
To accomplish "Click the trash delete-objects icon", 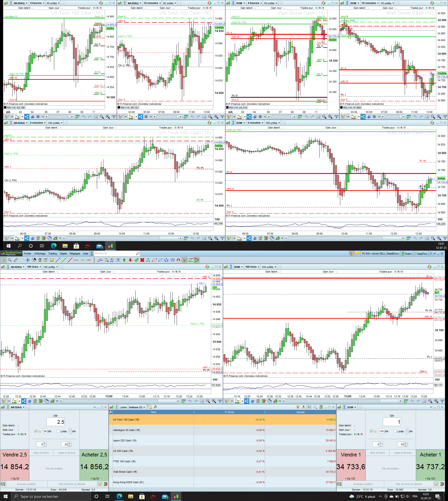I will (x=40, y=260).
